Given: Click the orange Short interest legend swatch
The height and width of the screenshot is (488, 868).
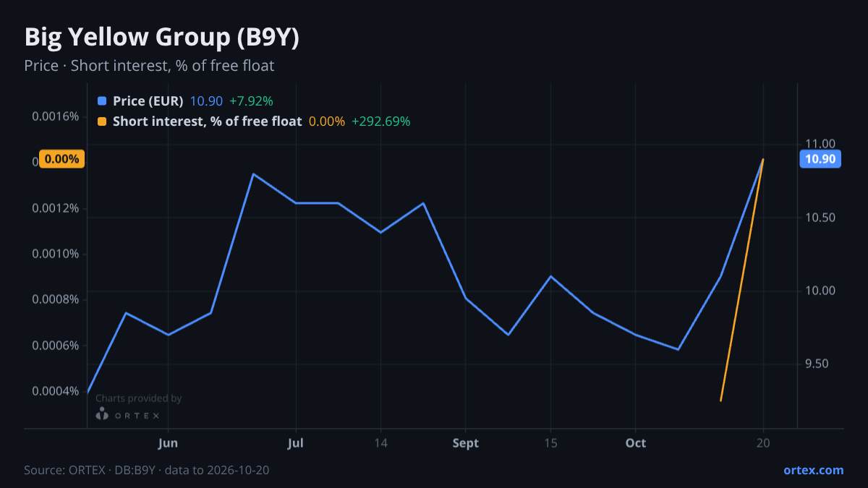Looking at the screenshot, I should [x=101, y=121].
